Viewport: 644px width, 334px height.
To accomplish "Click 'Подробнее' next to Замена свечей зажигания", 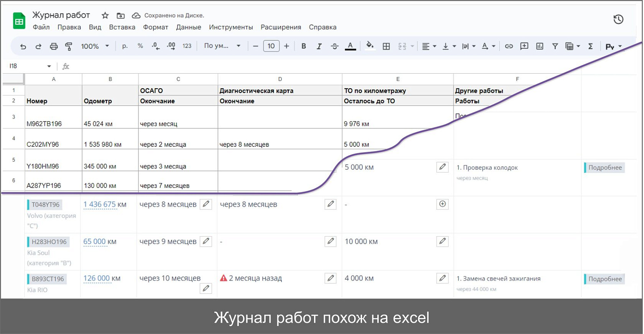I will pyautogui.click(x=605, y=279).
